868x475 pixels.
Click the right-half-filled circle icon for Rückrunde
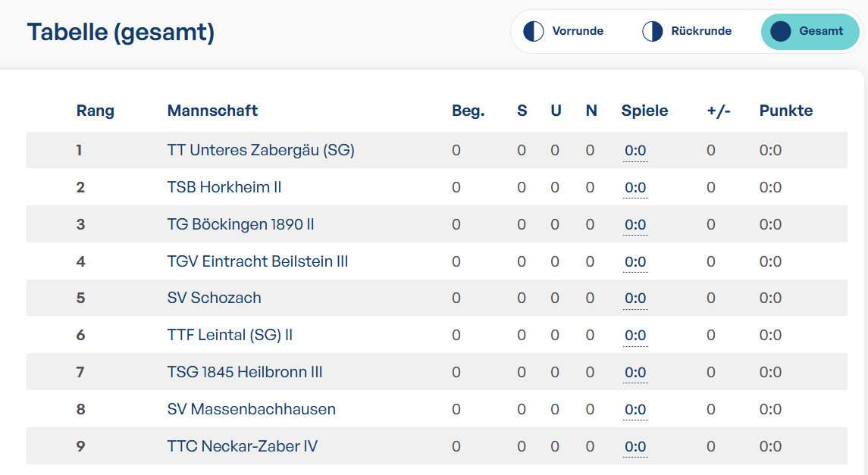tap(652, 32)
